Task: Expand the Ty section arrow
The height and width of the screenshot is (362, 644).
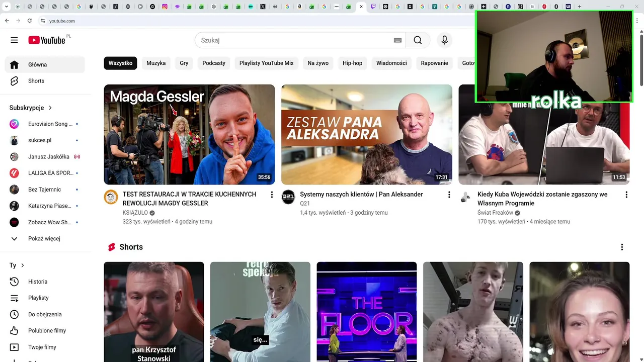Action: [22, 265]
